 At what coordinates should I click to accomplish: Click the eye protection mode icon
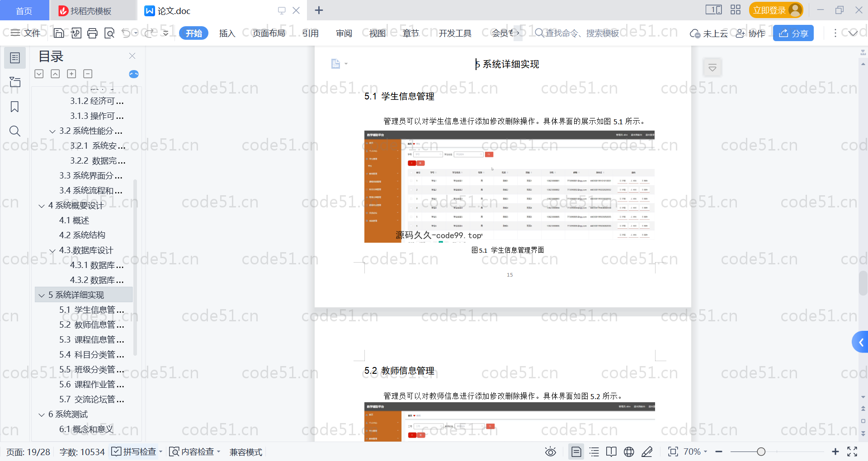(550, 452)
